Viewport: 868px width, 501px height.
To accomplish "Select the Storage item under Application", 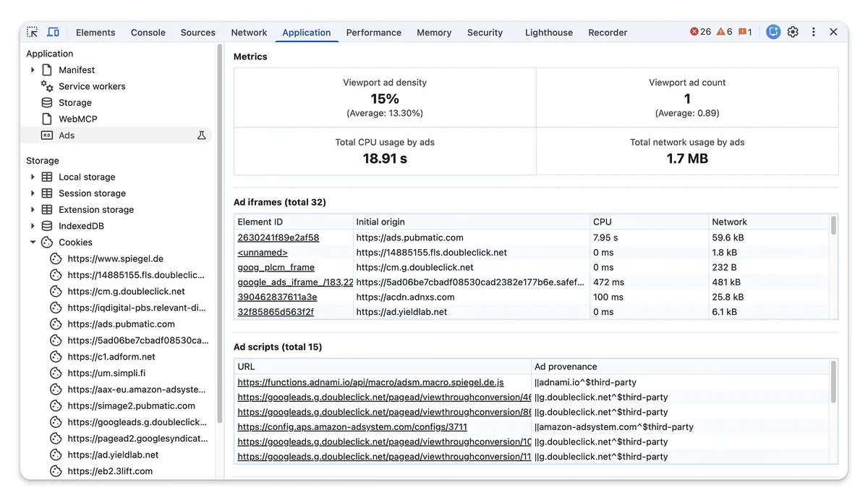I will pyautogui.click(x=75, y=103).
